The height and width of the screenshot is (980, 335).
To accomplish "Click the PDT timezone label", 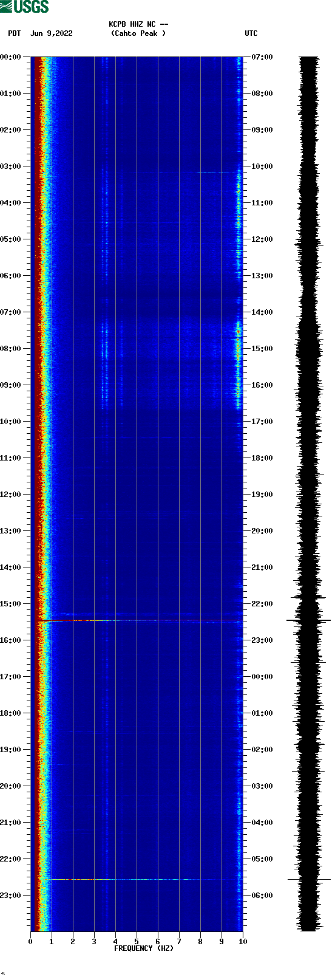I will [x=15, y=33].
